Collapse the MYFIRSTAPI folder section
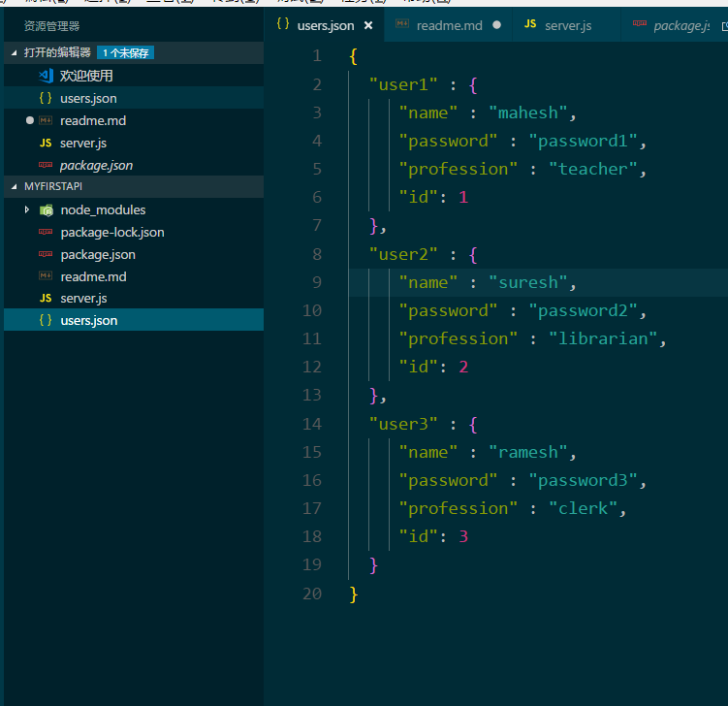 14,187
